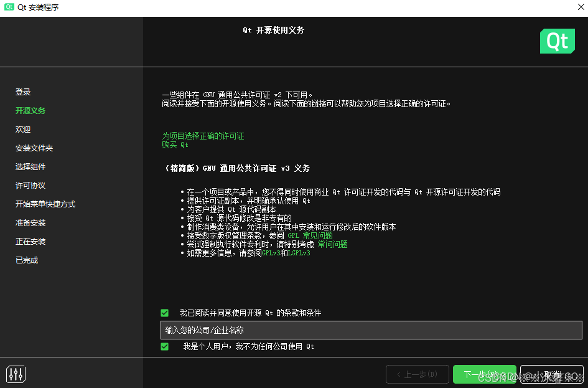Screen dimensions: 588x388
Task: Click text 一些组件在 GNU 通用公共许可证 v2 下可用
Action: pos(237,95)
